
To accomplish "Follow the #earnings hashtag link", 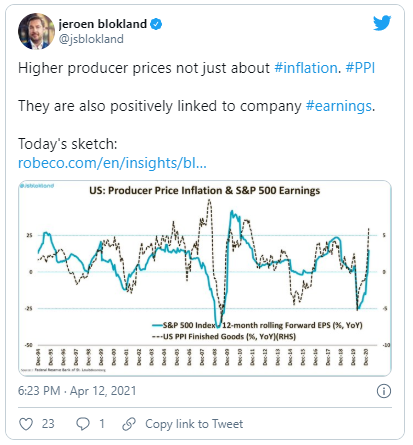I will coord(339,106).
